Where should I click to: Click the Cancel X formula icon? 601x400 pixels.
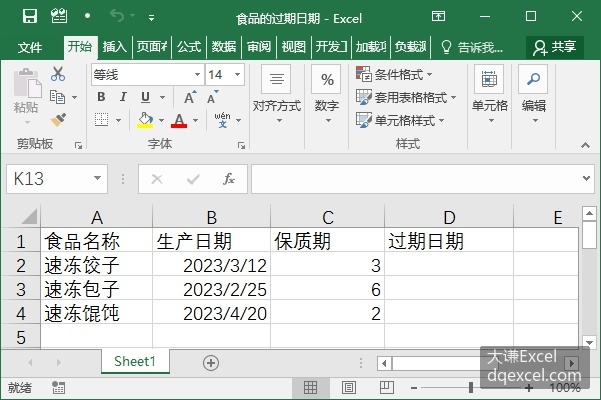click(157, 179)
